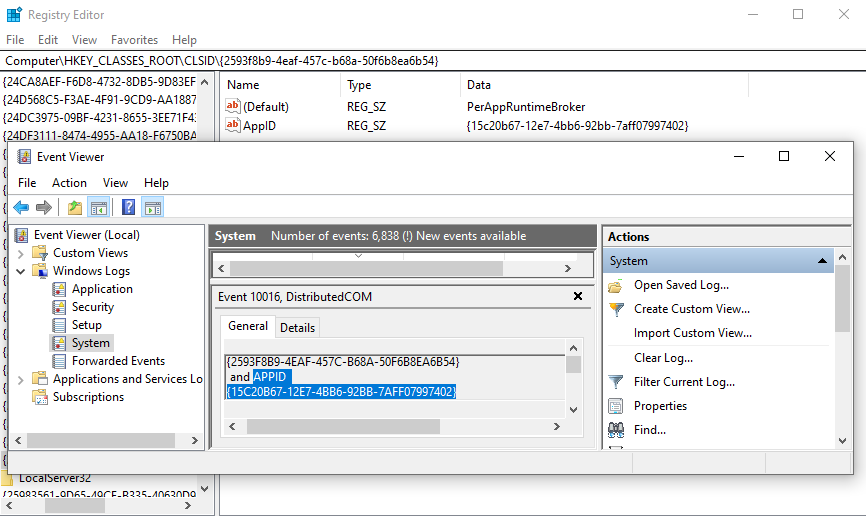Click Clear Log... action
Image resolution: width=866 pixels, height=516 pixels.
(663, 358)
